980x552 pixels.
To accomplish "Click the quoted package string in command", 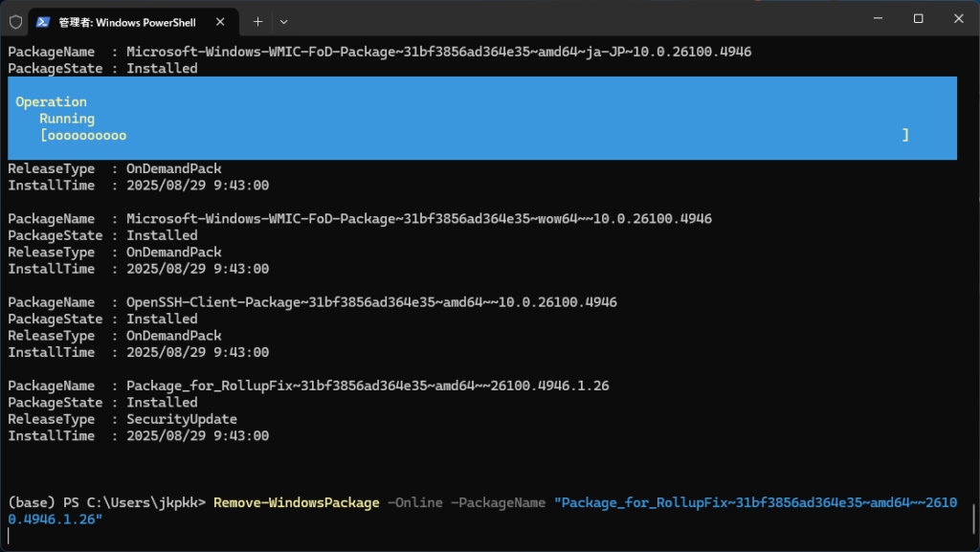I will point(482,511).
